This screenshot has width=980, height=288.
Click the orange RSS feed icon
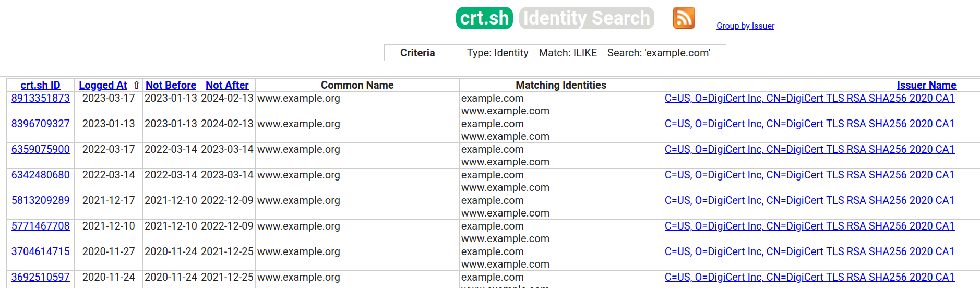tap(684, 18)
